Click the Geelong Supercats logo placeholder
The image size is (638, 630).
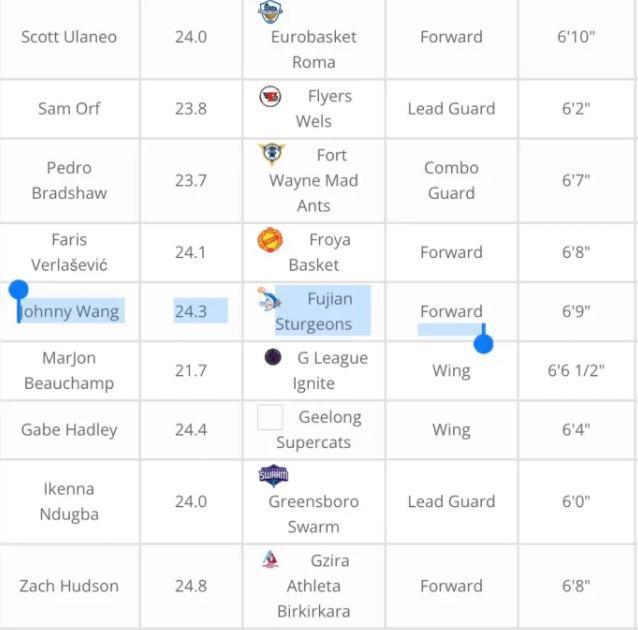point(270,417)
